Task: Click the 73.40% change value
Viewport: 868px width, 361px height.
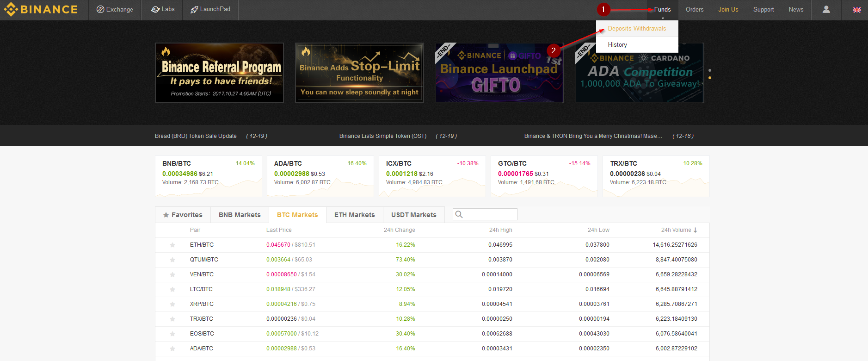Action: 405,260
